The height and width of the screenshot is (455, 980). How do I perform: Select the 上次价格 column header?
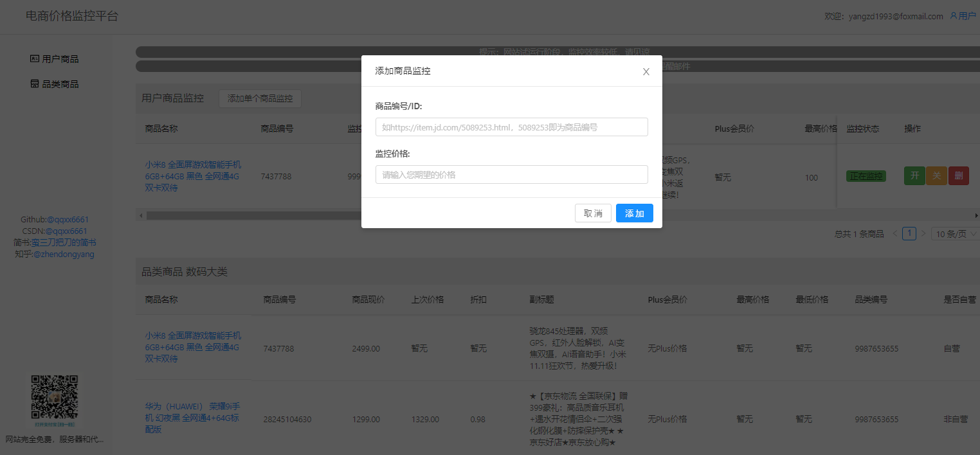428,299
